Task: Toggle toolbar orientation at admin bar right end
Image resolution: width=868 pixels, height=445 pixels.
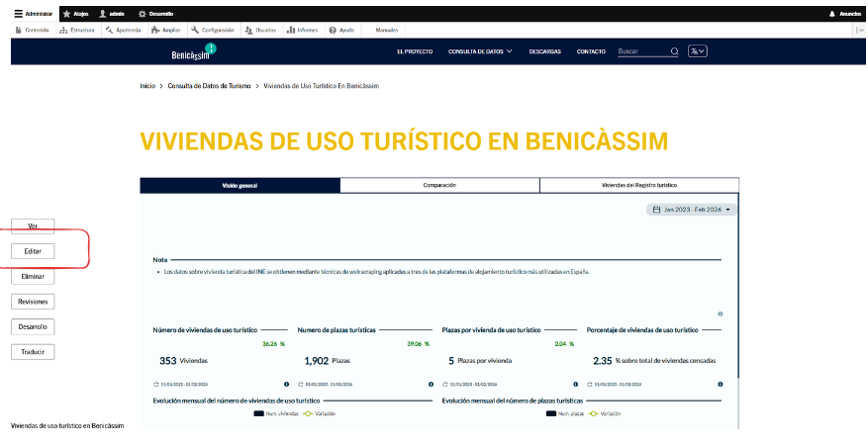Action: pos(859,30)
